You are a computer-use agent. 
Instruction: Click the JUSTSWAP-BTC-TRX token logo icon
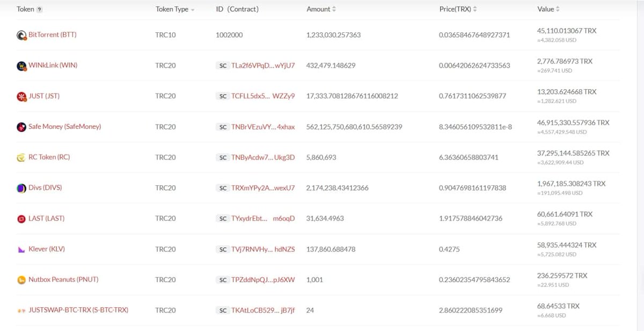tap(21, 311)
